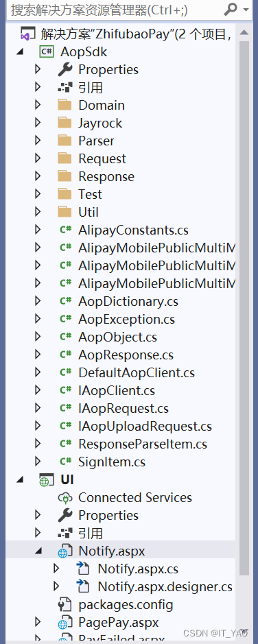The height and width of the screenshot is (644, 258).
Task: Click the vertical scrollbar thumb
Action: pos(244,308)
